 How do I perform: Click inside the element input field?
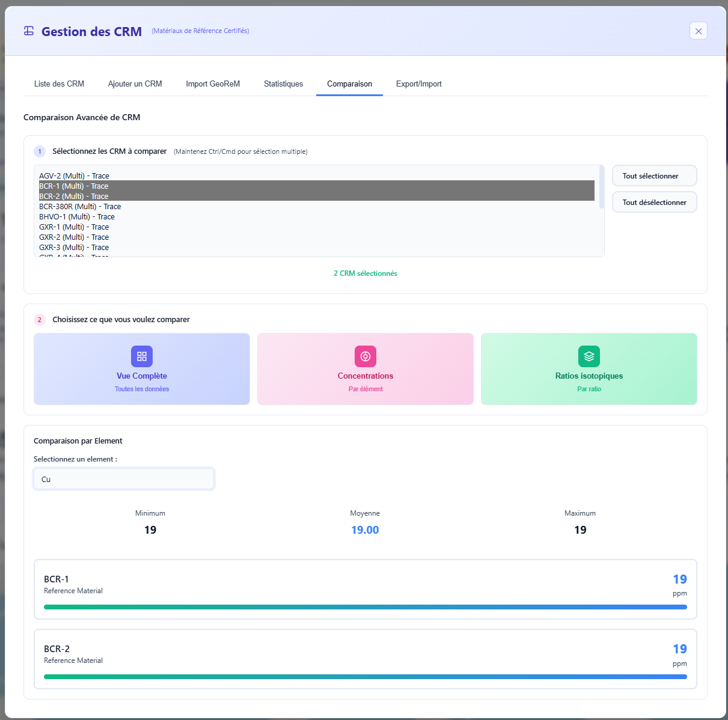click(x=123, y=478)
